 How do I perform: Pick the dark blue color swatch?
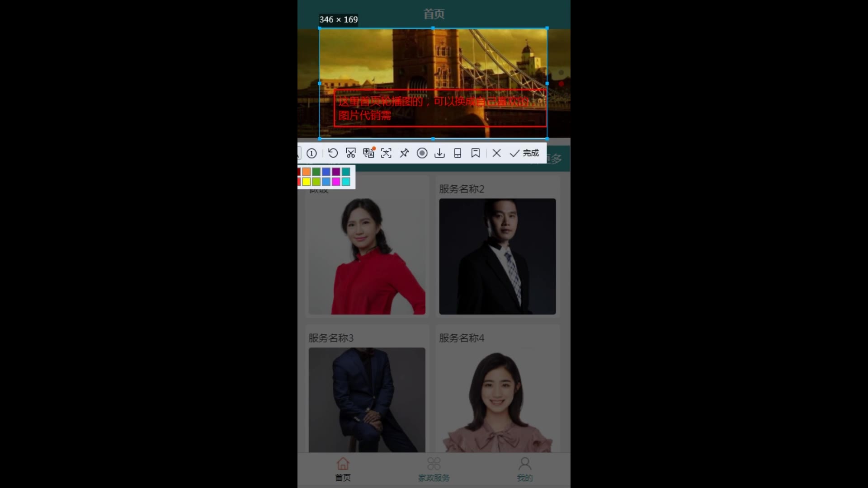326,172
